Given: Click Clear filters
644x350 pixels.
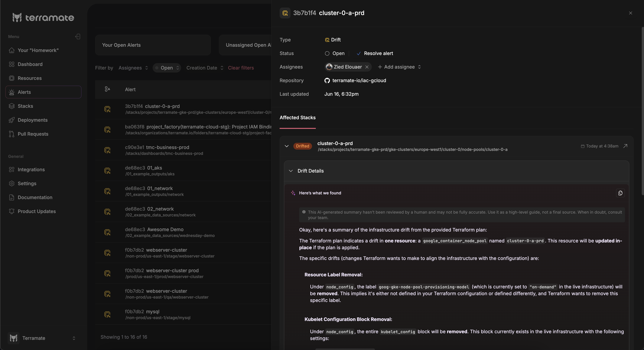Looking at the screenshot, I should (241, 68).
